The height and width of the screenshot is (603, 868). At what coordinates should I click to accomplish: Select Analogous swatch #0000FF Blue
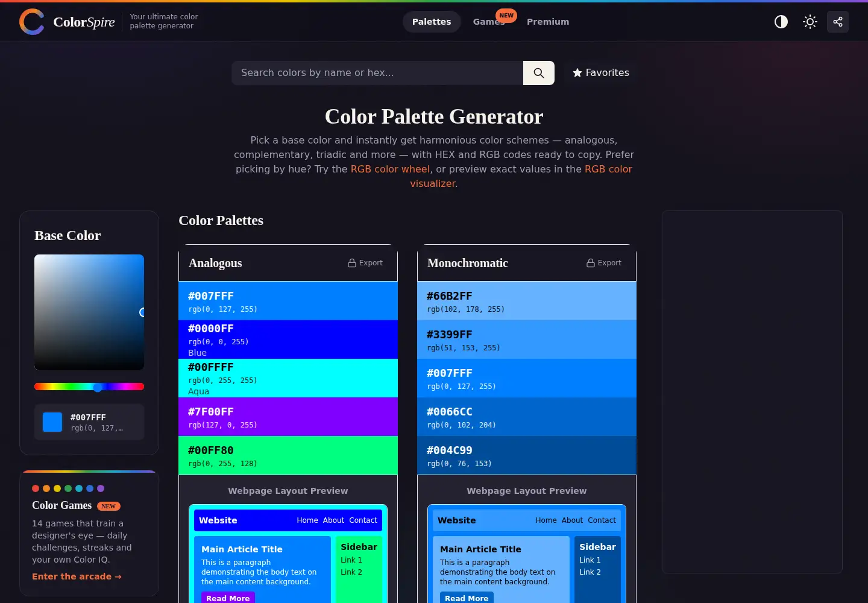point(288,339)
